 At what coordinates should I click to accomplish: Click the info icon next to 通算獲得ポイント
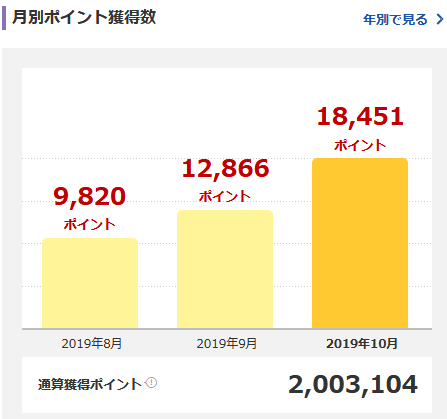click(x=152, y=382)
